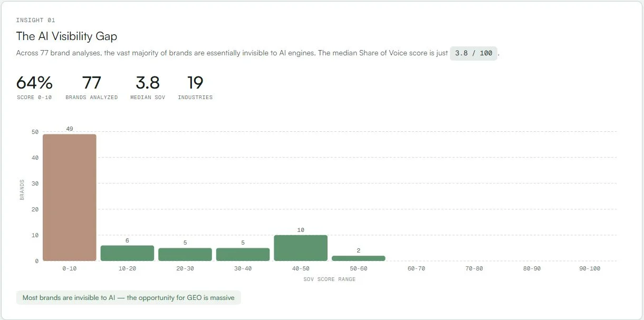Click the INSIGHT 01 label

(35, 20)
